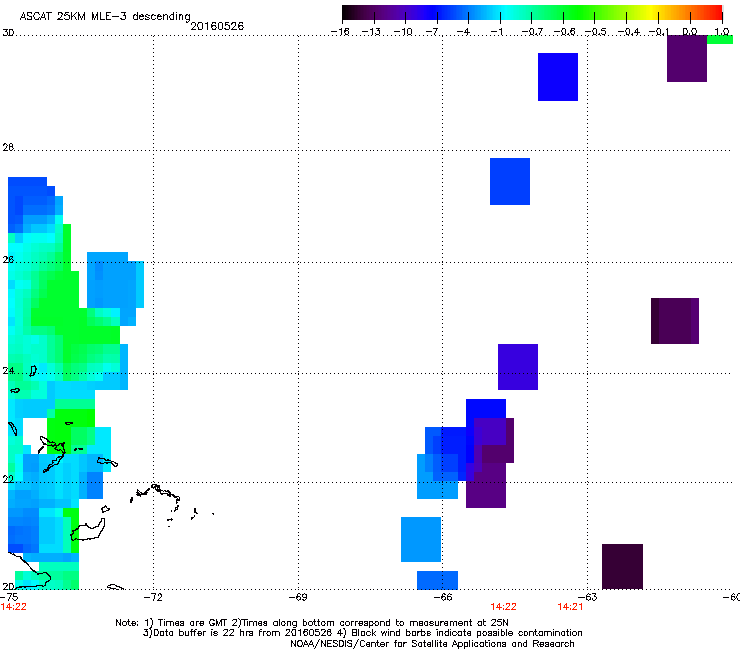This screenshot has height=650, width=740.
Task: Click the blue square cut by bottom axis at -66
Action: (437, 580)
